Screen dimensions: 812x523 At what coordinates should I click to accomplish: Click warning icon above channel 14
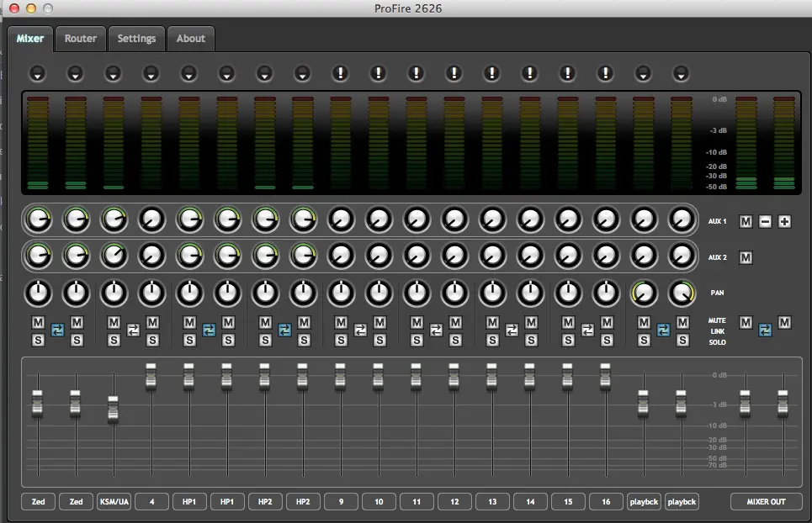[529, 73]
